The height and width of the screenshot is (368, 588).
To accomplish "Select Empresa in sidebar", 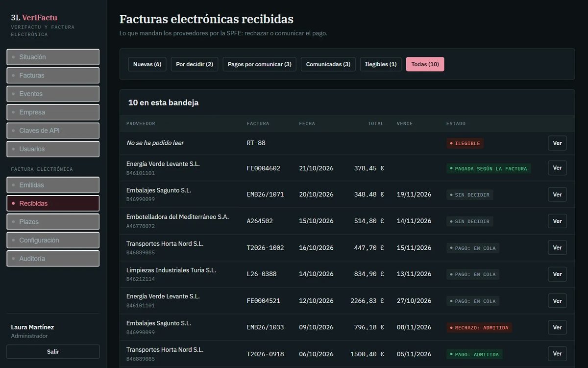I will [x=53, y=112].
